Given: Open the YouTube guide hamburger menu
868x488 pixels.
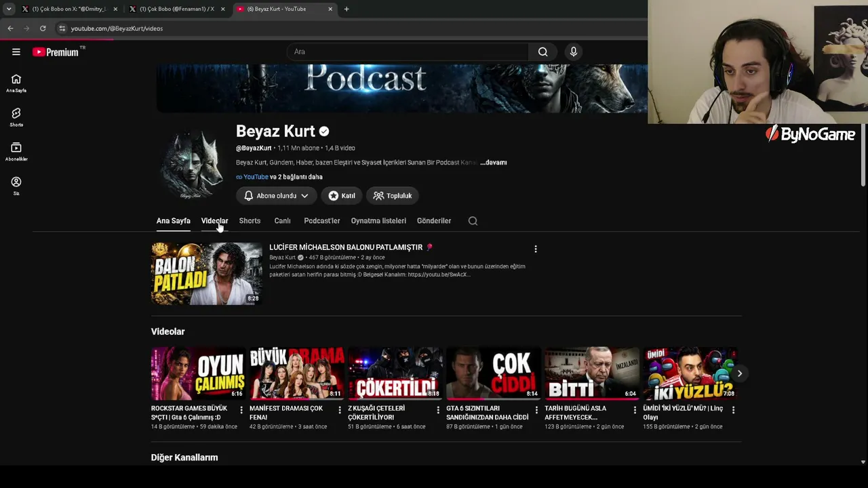Looking at the screenshot, I should point(16,52).
